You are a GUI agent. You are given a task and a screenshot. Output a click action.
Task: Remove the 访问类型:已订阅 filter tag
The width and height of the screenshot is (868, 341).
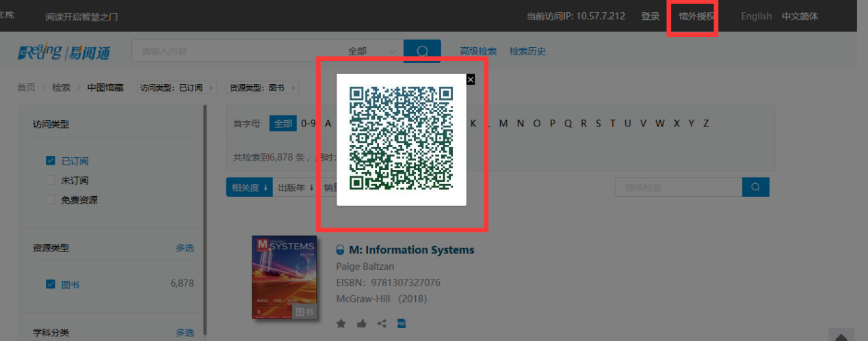coord(211,88)
